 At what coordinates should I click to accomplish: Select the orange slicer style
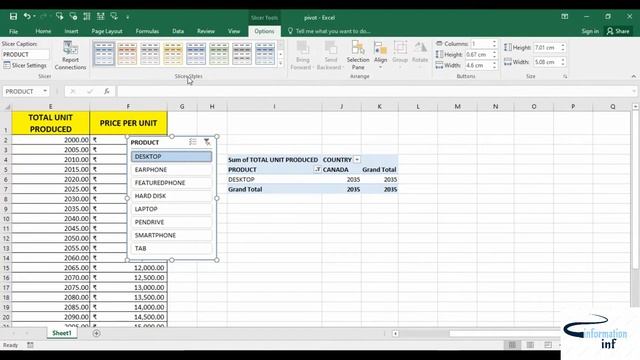tap(127, 54)
